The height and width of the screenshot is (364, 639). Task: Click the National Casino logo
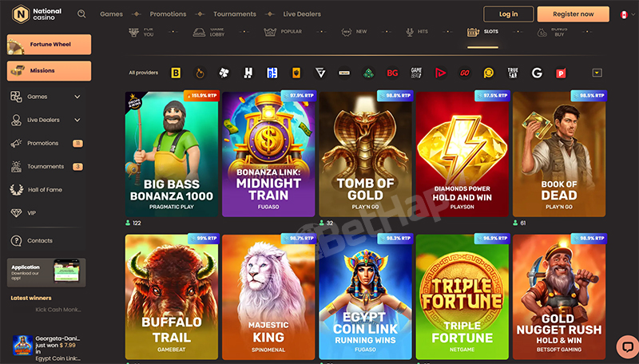[x=37, y=14]
